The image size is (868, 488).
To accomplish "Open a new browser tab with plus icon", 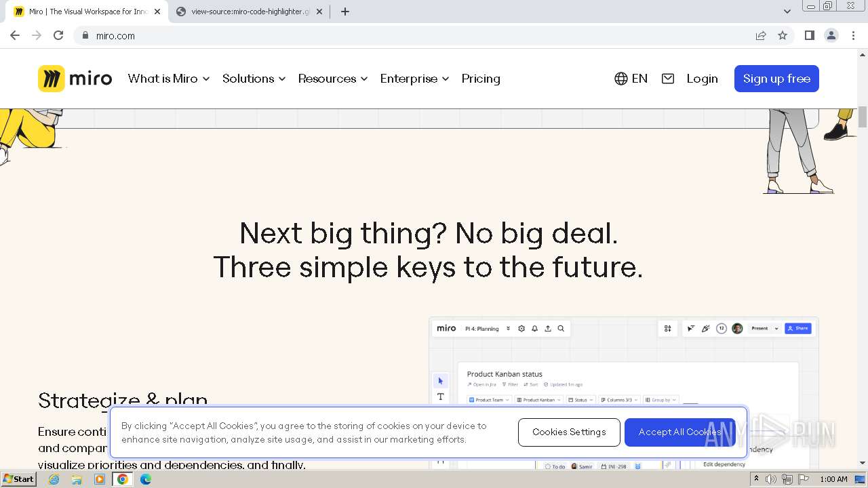I will tap(345, 12).
